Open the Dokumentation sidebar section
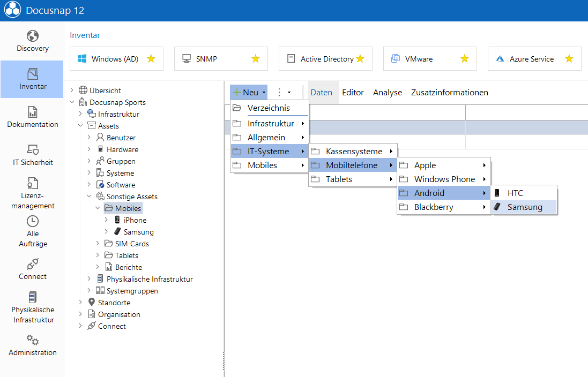This screenshot has width=588, height=377. coord(33,117)
